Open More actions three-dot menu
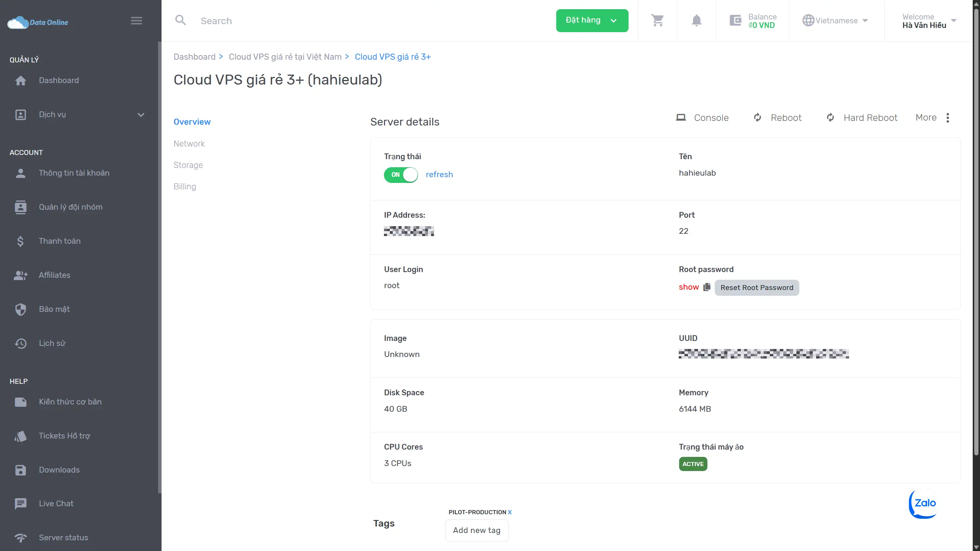This screenshot has height=551, width=980. (947, 118)
